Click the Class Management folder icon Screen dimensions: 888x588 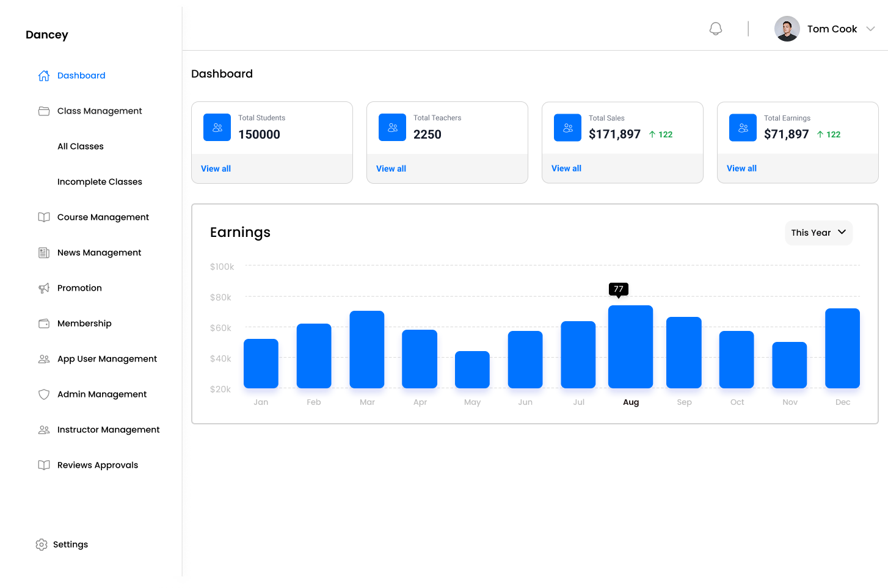(43, 111)
